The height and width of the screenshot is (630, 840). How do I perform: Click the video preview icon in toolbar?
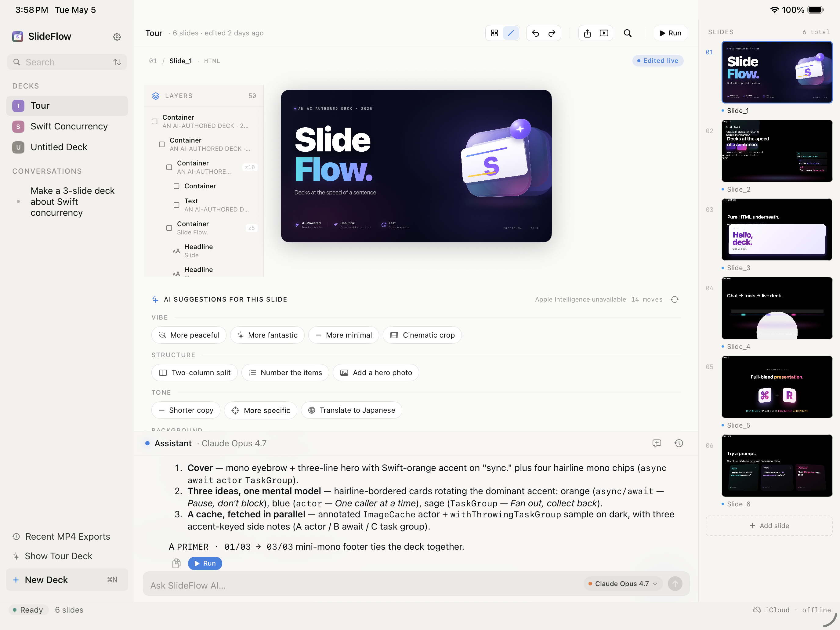pos(604,33)
